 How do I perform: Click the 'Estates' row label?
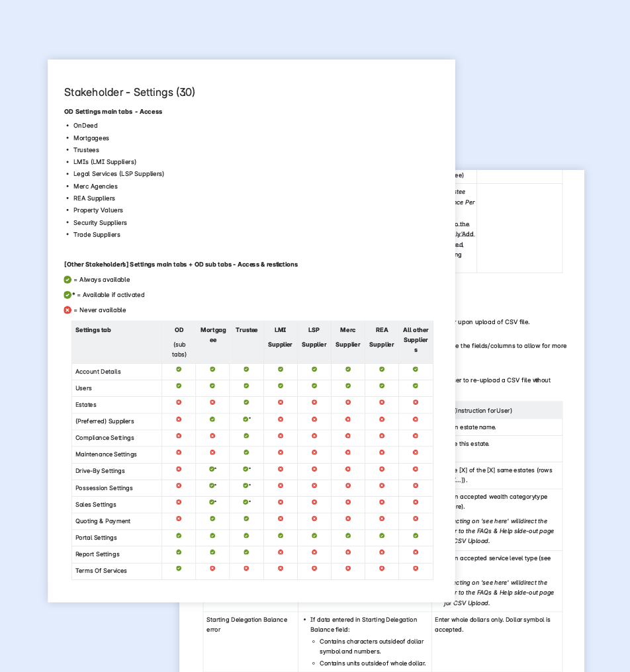pos(86,405)
